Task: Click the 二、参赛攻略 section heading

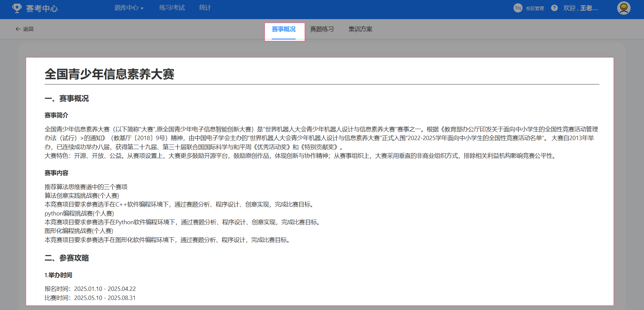Action: (67, 258)
